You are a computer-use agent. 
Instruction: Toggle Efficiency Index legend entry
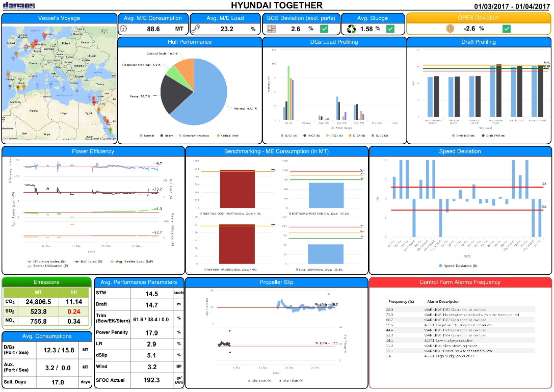(47, 262)
